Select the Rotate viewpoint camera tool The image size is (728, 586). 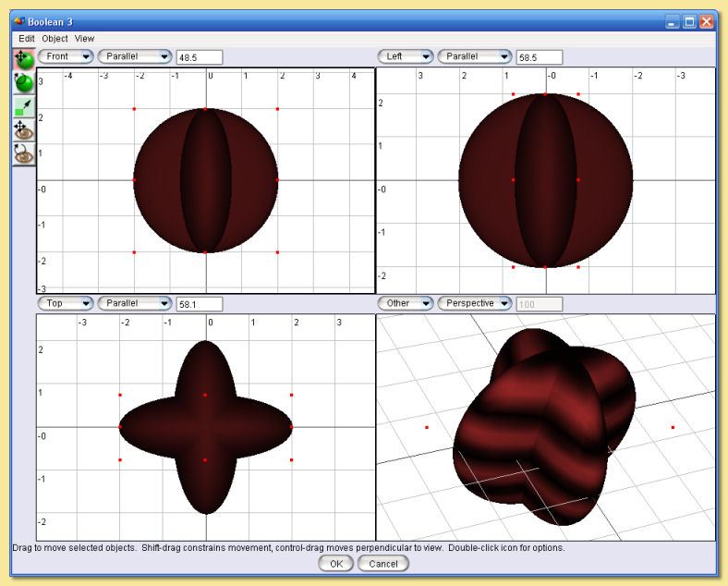click(24, 153)
